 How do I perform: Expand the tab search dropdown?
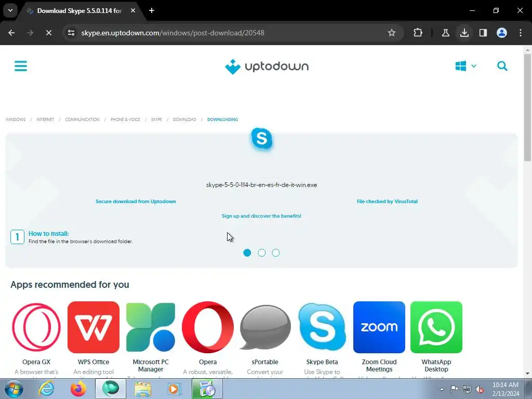(10, 10)
